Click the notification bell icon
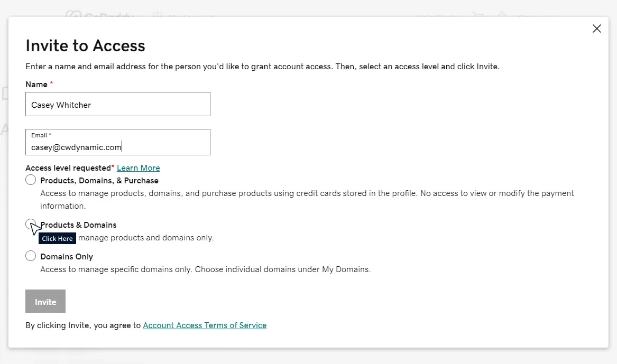Viewport: 617px width, 364px height. pos(501,15)
